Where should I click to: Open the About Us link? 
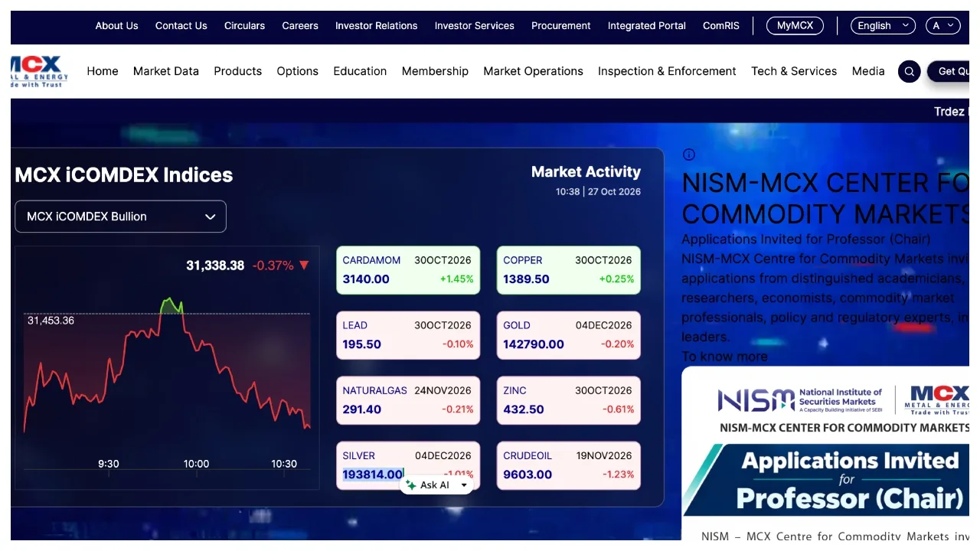pos(116,26)
